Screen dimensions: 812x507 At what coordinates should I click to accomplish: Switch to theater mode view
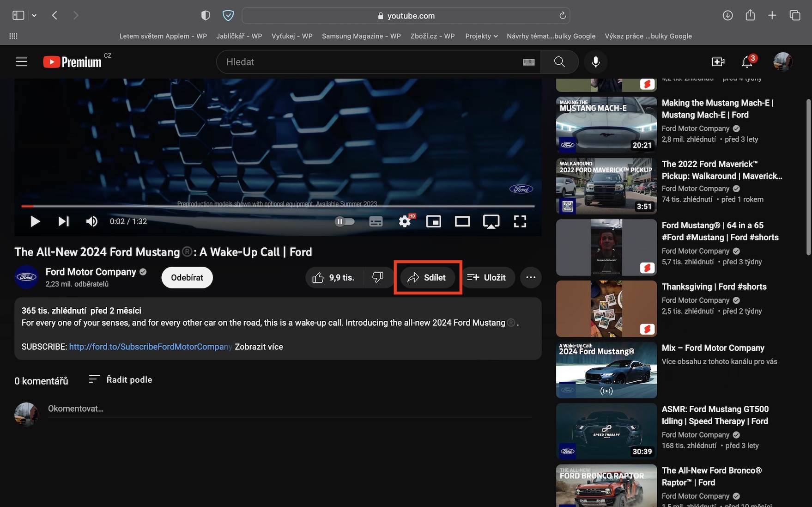click(462, 222)
